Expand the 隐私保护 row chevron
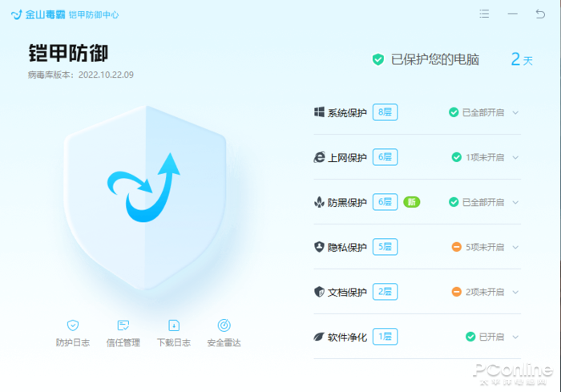 [x=515, y=247]
